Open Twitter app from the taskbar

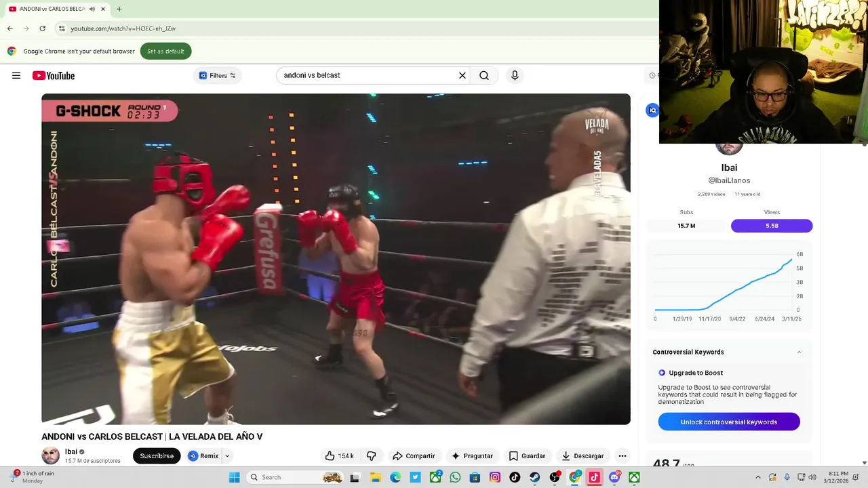pos(415,477)
